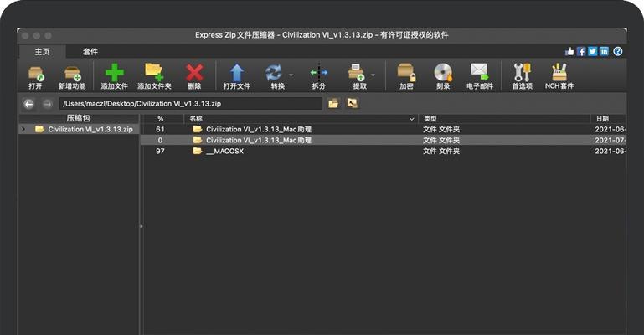This screenshot has width=644, height=335.
Task: Click the 日期 column header
Action: (x=608, y=119)
